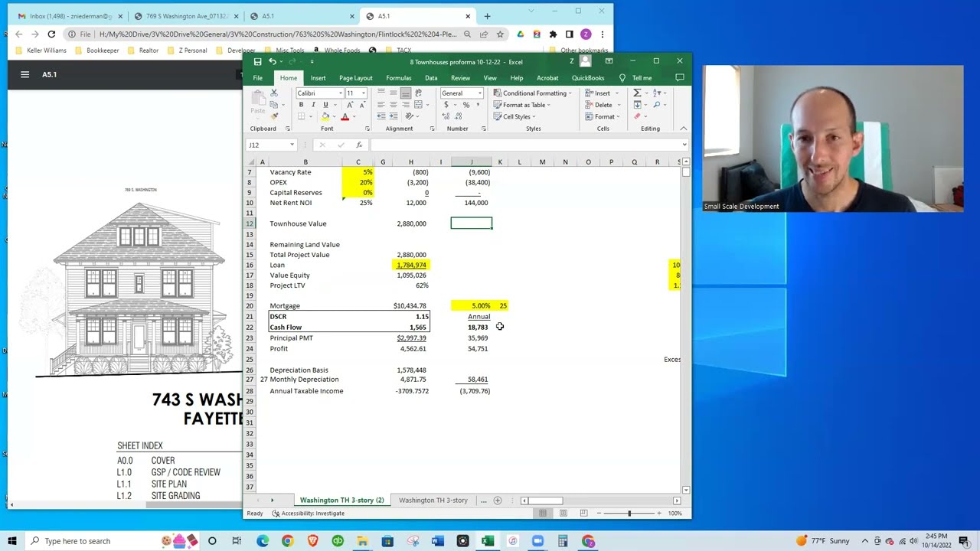Click the Merge and Center icon
Image resolution: width=980 pixels, height=551 pixels.
pos(418,105)
